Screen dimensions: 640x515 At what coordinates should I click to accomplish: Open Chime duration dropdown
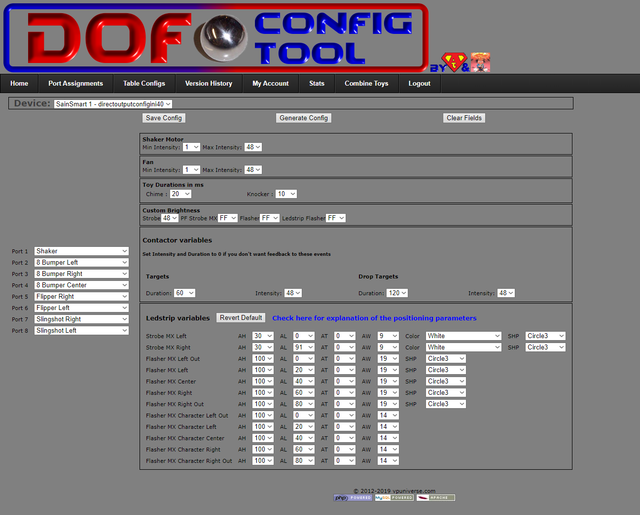(180, 194)
